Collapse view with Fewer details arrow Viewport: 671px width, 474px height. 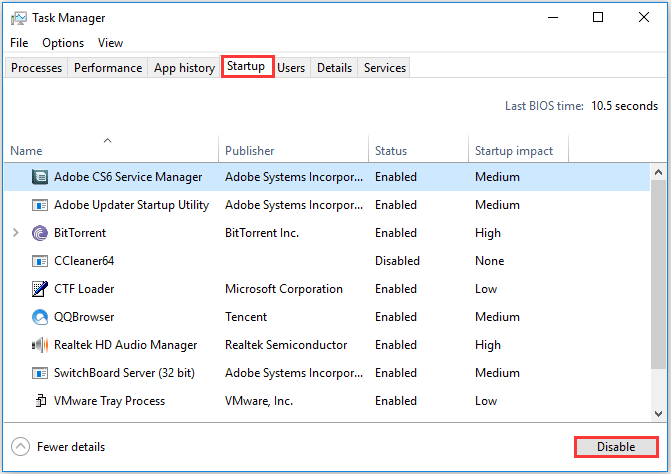21,447
